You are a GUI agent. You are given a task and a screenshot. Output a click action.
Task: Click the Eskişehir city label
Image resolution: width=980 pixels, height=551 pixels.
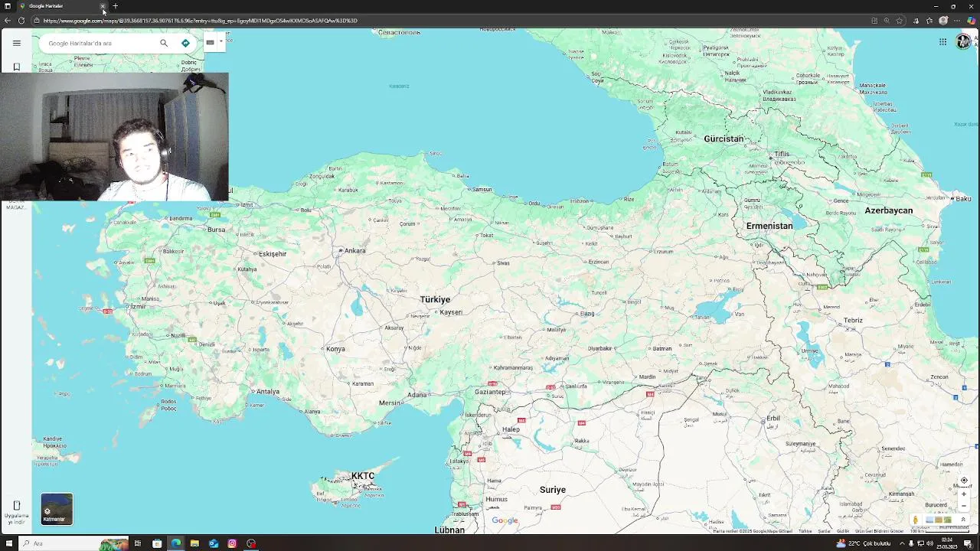[x=273, y=253]
